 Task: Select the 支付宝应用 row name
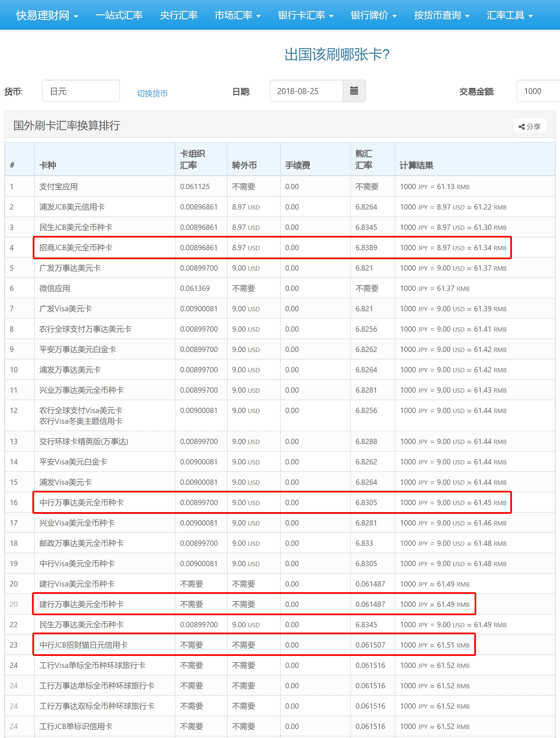(x=59, y=187)
